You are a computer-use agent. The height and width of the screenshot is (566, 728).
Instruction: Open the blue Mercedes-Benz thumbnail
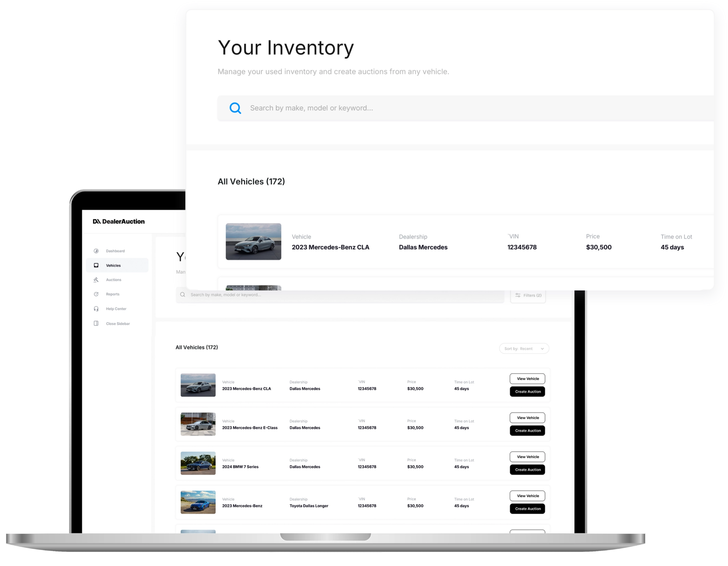click(198, 502)
